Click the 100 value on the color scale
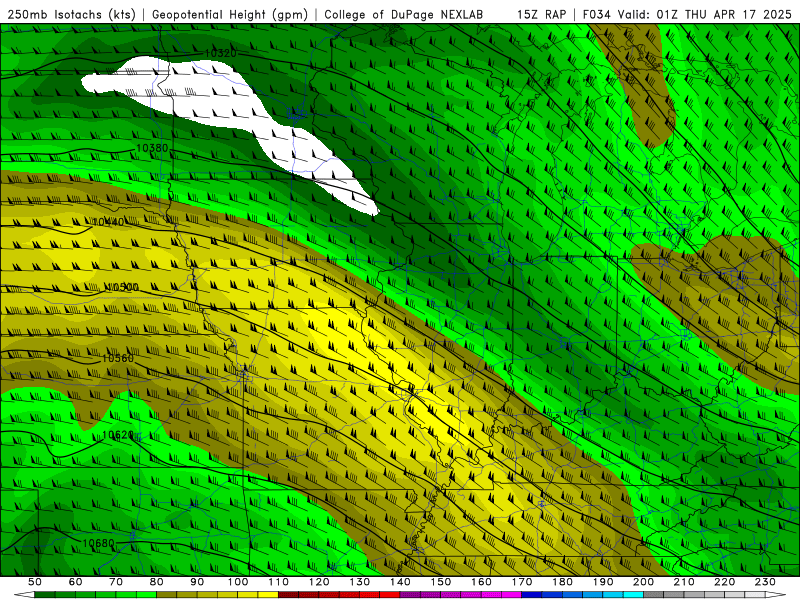Viewport: 800px width, 600px height. point(238,582)
